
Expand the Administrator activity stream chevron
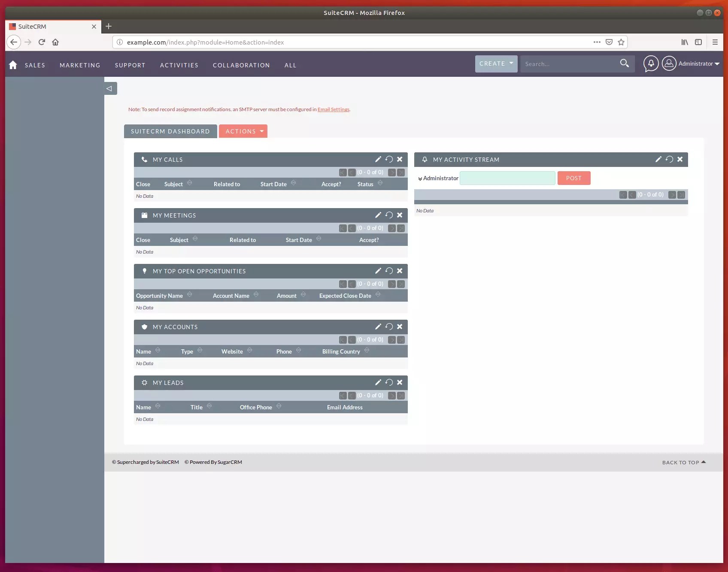pos(420,179)
